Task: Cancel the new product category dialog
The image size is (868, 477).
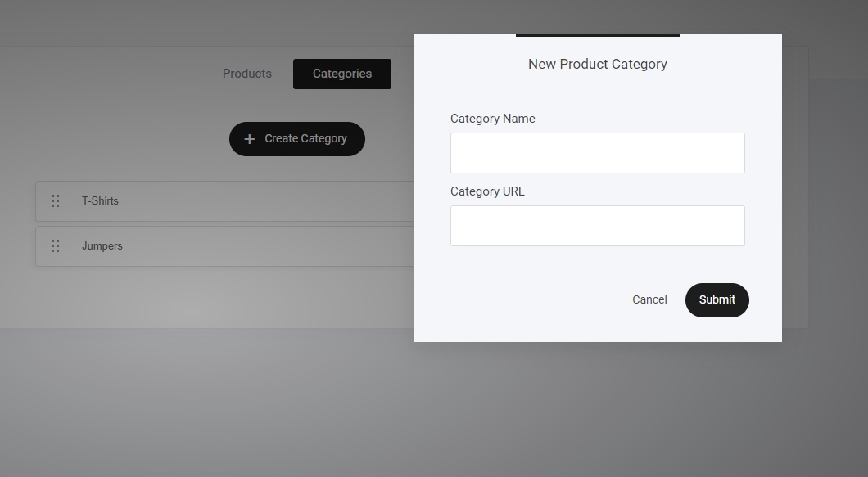Action: point(649,299)
